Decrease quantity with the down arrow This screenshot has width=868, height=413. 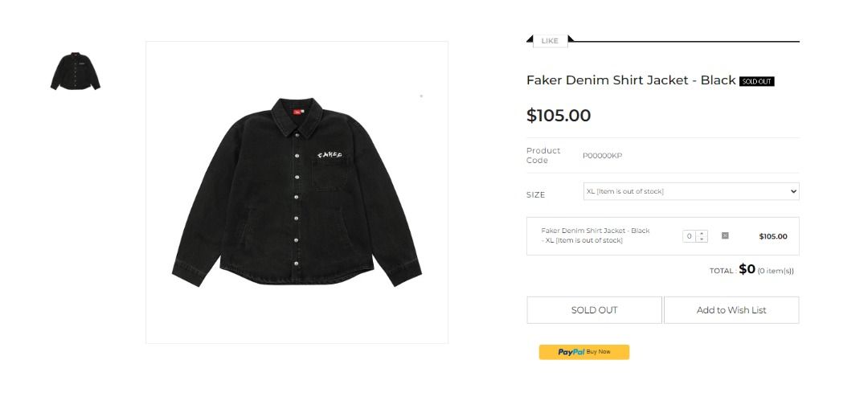click(702, 239)
